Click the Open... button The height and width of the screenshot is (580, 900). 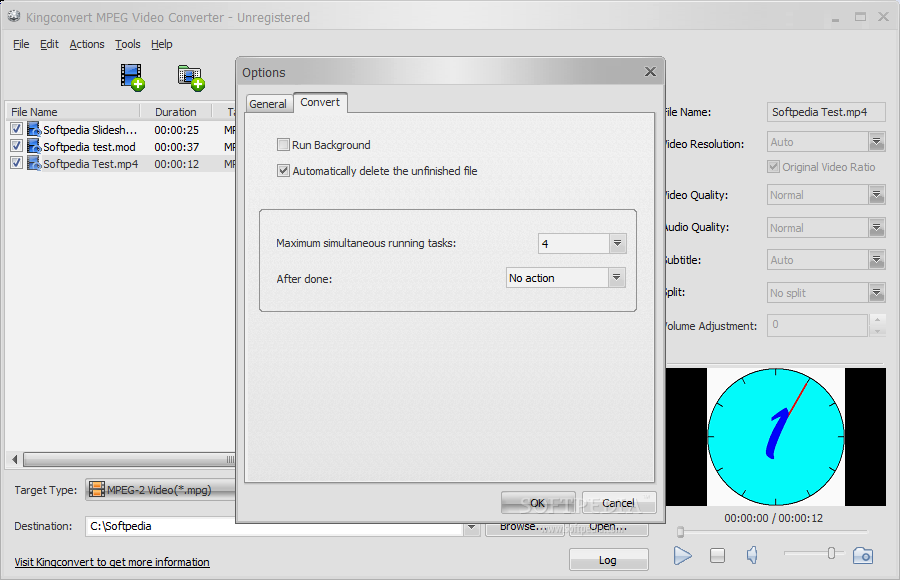[608, 527]
